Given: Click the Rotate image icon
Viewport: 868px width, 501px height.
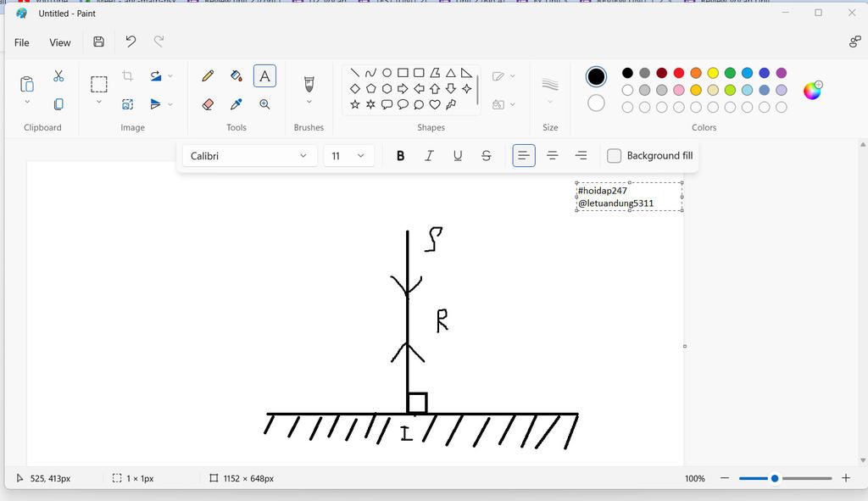Looking at the screenshot, I should coord(156,75).
